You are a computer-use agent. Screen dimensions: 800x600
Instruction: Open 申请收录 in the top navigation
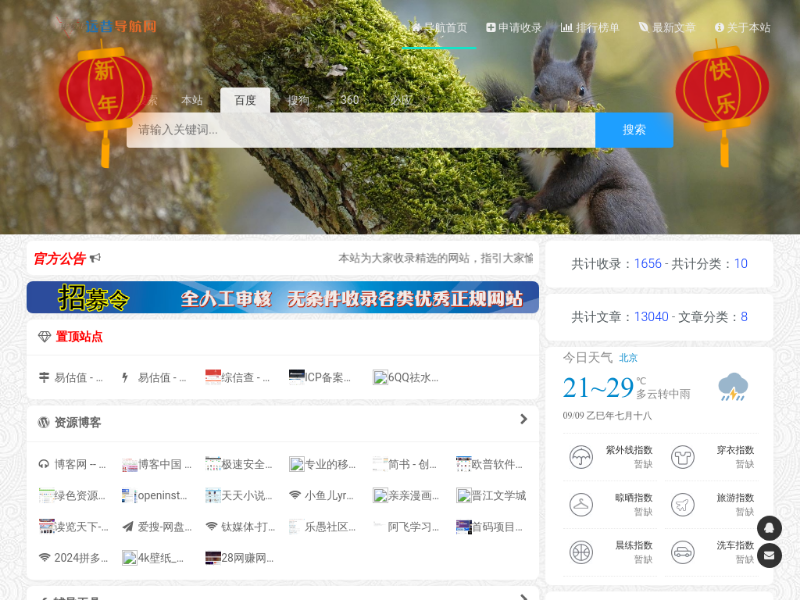[514, 28]
